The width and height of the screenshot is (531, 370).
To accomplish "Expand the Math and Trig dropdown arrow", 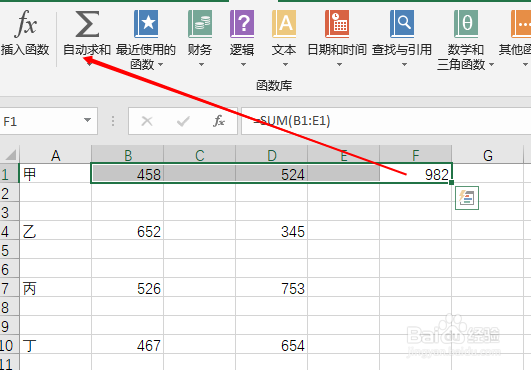I will coord(491,64).
